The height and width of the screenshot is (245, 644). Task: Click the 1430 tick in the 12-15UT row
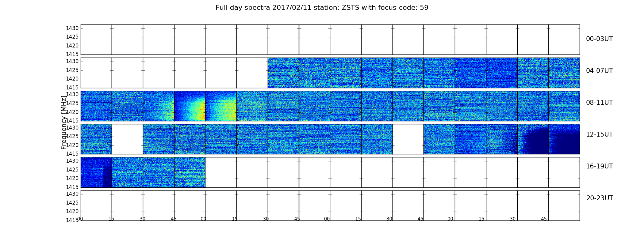[x=72, y=128]
